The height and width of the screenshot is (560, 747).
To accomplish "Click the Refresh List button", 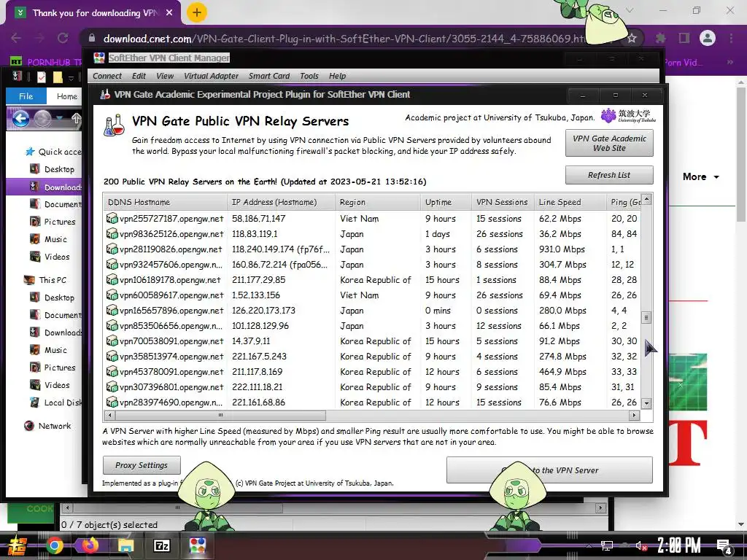I will [609, 175].
